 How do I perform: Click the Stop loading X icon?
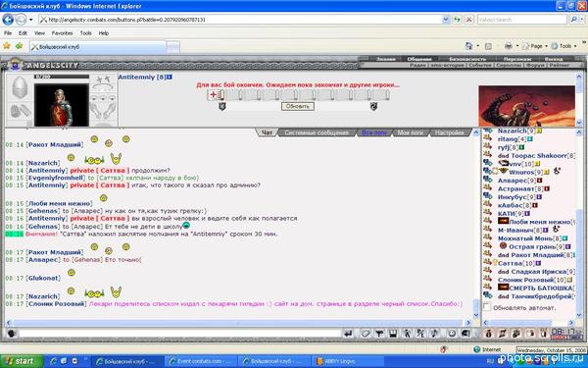[468, 20]
